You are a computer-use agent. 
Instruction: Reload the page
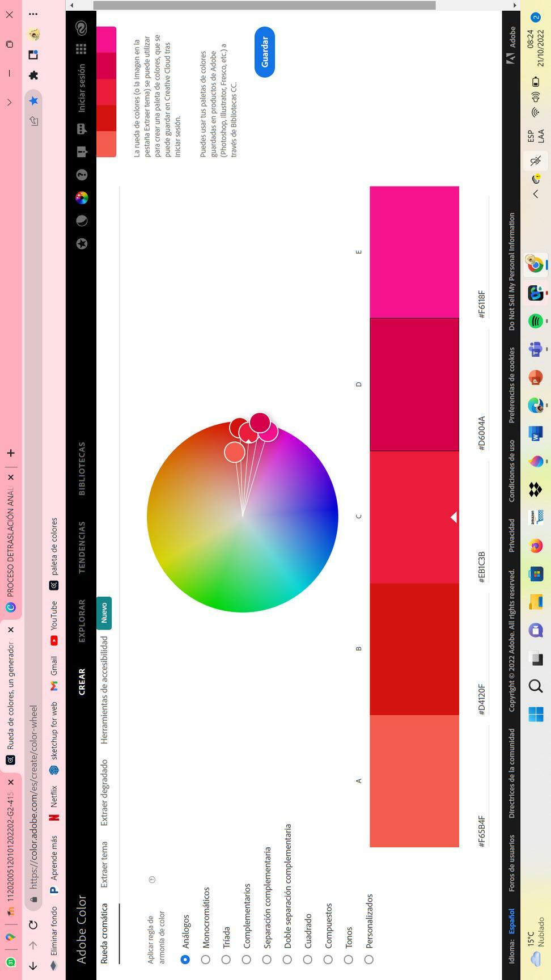pos(33,924)
